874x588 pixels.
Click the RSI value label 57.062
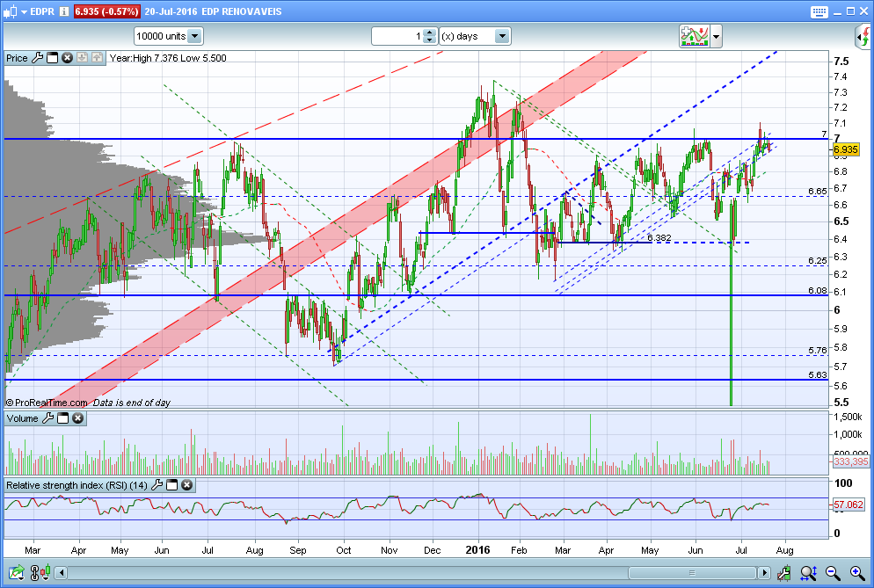pyautogui.click(x=849, y=505)
